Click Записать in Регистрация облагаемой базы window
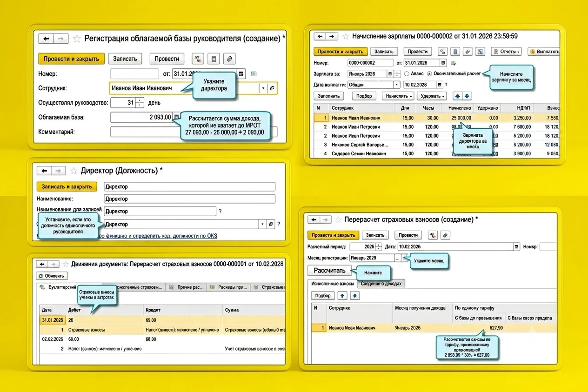588x392 pixels. coord(125,59)
